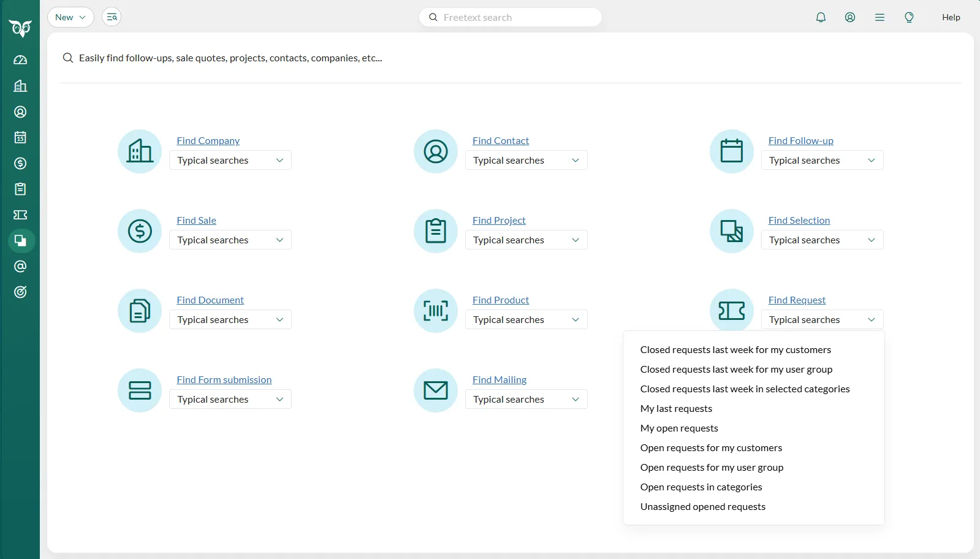Open the Company section in sidebar
980x559 pixels.
click(20, 86)
